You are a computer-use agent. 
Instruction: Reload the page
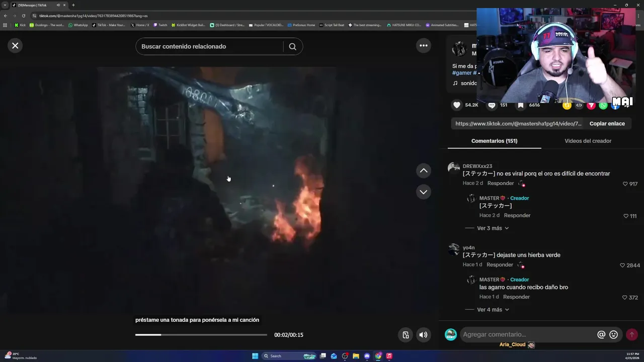[x=23, y=16]
